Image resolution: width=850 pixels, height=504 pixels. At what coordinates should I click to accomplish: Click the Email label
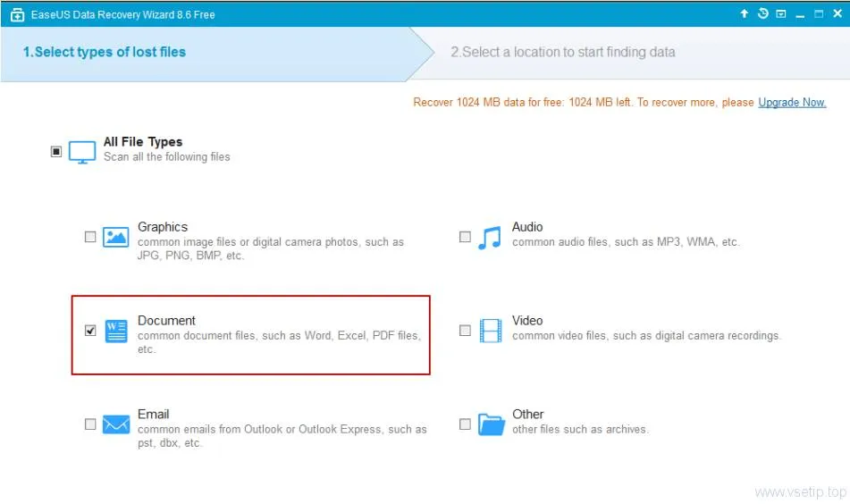(154, 415)
